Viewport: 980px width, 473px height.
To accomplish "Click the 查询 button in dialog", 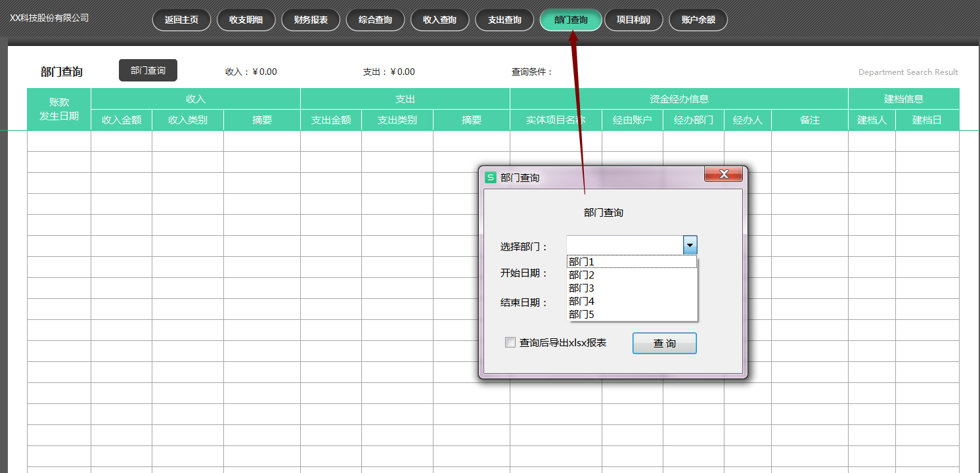I will (664, 344).
